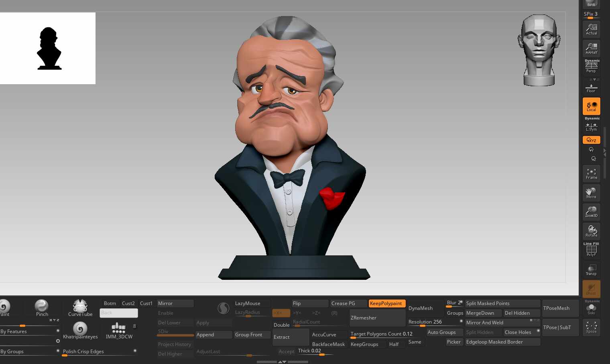Adjust the LazyRadius slider

click(252, 313)
